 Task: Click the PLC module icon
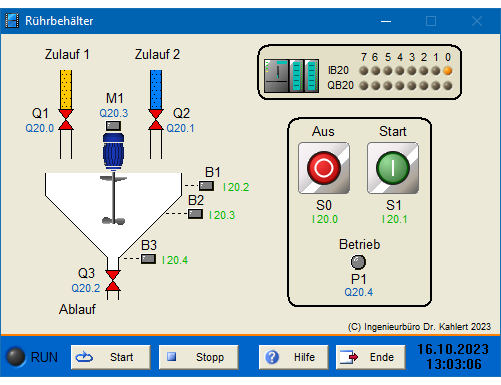pos(291,76)
